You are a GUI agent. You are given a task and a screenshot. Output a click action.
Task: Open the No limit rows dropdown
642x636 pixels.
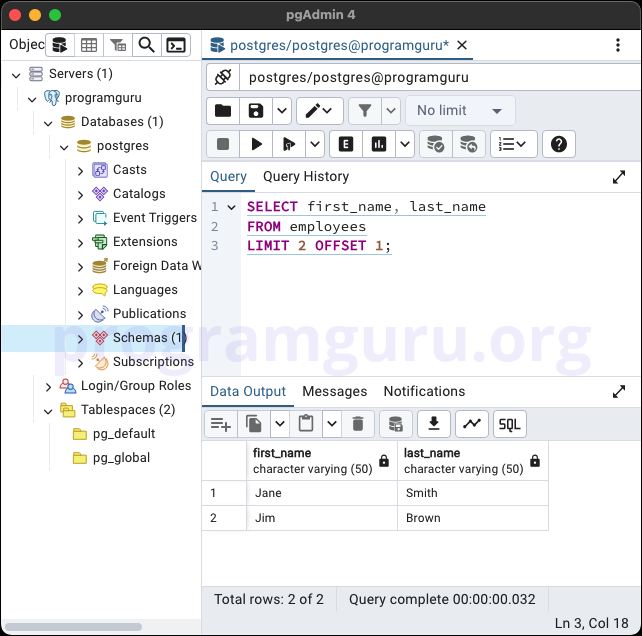(x=460, y=111)
